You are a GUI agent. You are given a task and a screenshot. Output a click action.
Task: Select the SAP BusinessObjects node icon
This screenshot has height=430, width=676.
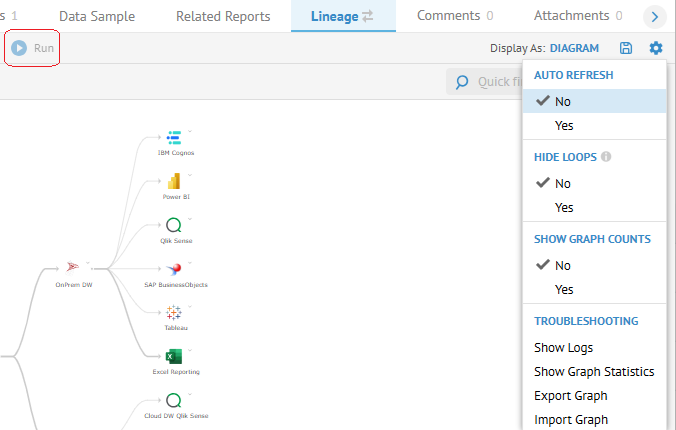click(174, 269)
